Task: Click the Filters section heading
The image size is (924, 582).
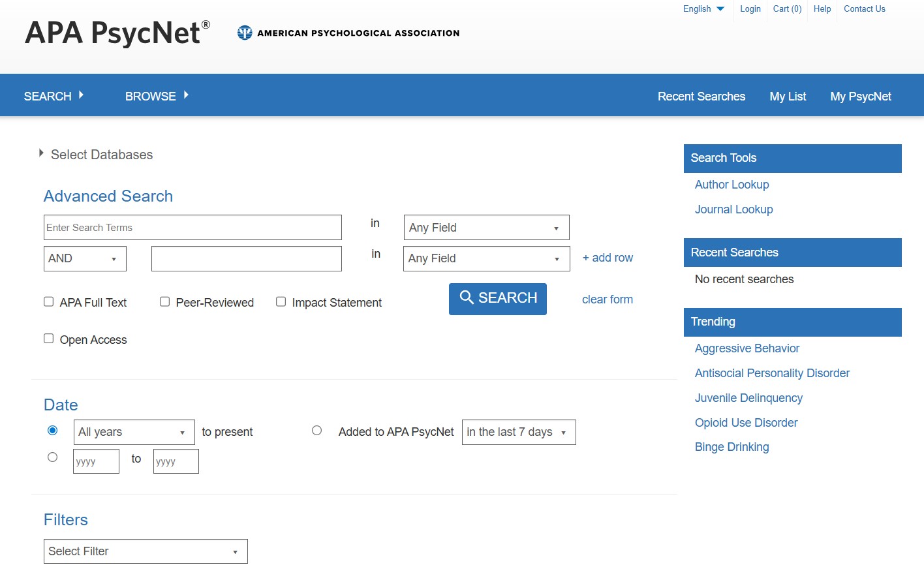Action: (66, 520)
